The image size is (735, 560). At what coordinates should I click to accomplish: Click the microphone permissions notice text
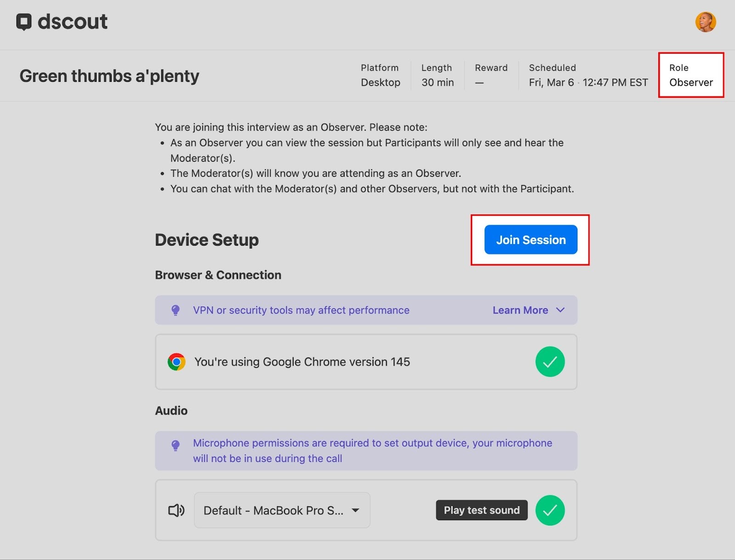pyautogui.click(x=372, y=451)
